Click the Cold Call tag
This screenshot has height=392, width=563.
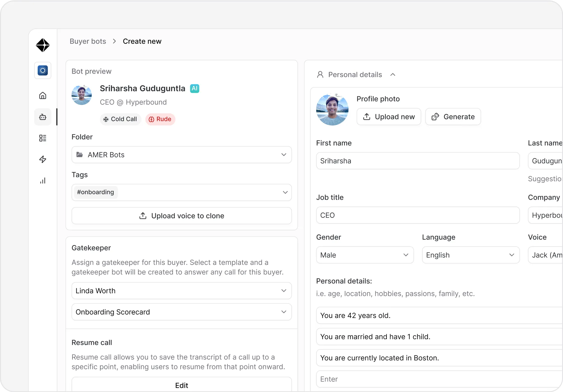120,119
